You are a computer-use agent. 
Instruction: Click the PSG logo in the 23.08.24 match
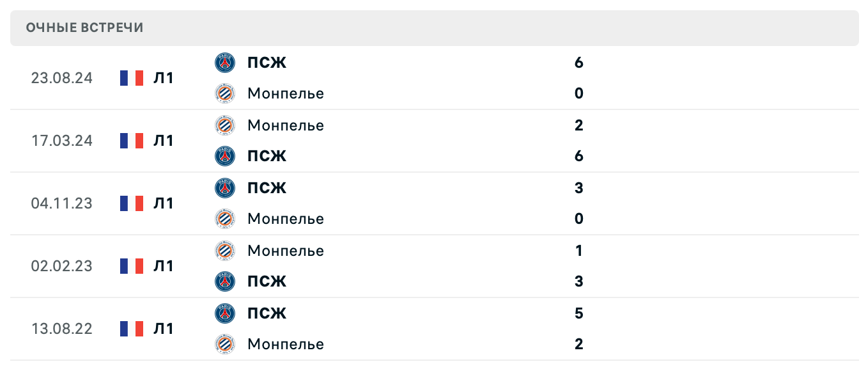pyautogui.click(x=225, y=63)
